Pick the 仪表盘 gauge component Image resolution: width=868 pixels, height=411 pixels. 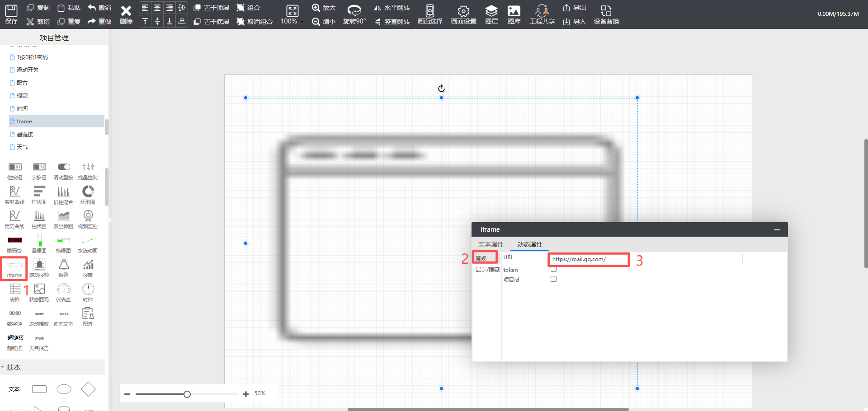click(63, 292)
